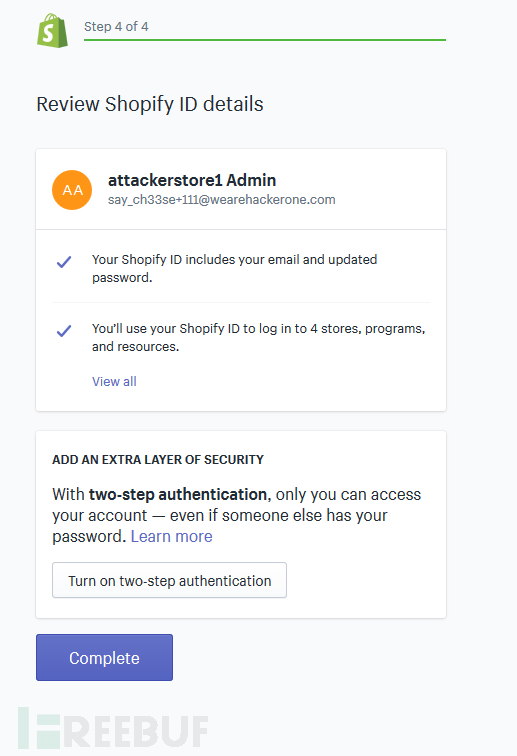
Task: Click the Shopify ID includes email text
Action: (x=234, y=269)
